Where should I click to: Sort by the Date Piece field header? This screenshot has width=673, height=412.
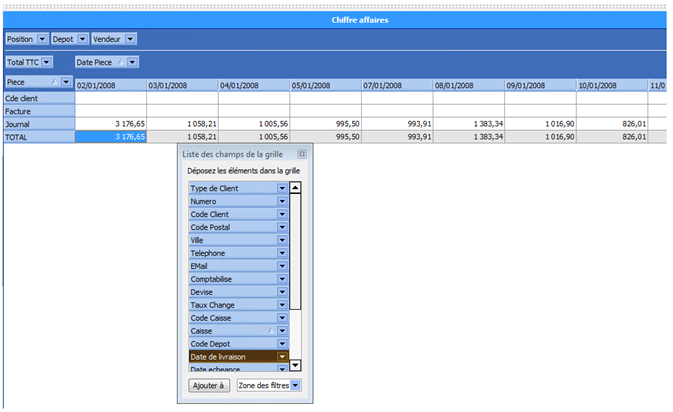click(106, 62)
